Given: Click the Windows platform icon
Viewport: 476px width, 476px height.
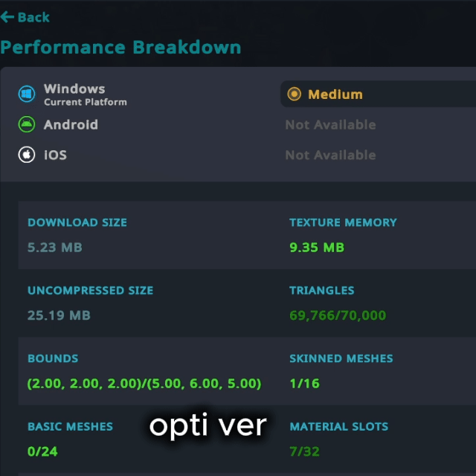Looking at the screenshot, I should click(27, 94).
